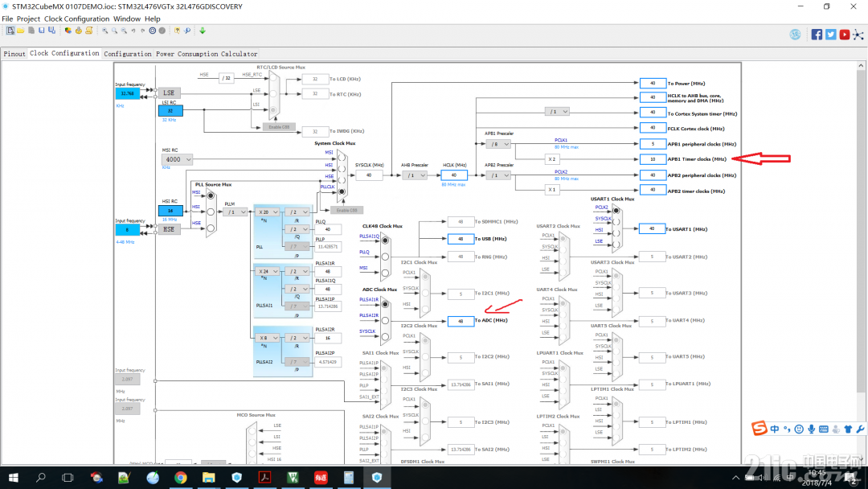868x489 pixels.
Task: Select HSI in the System Clock Mux
Action: click(x=342, y=169)
